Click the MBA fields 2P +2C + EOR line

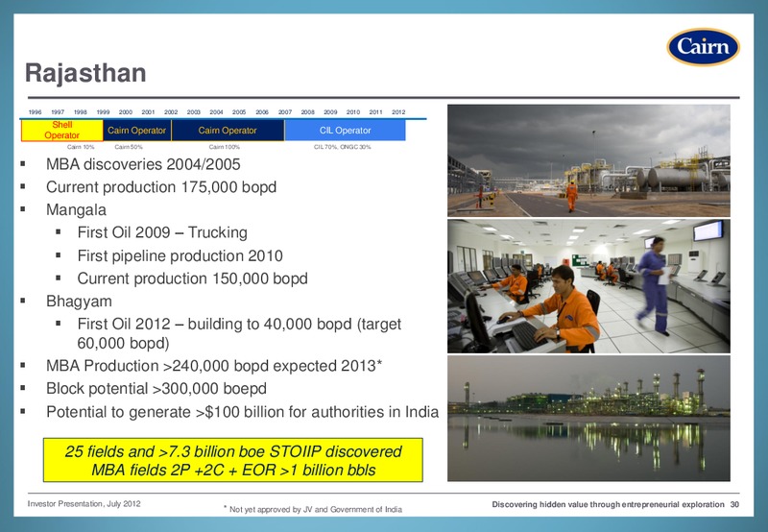pos(233,471)
